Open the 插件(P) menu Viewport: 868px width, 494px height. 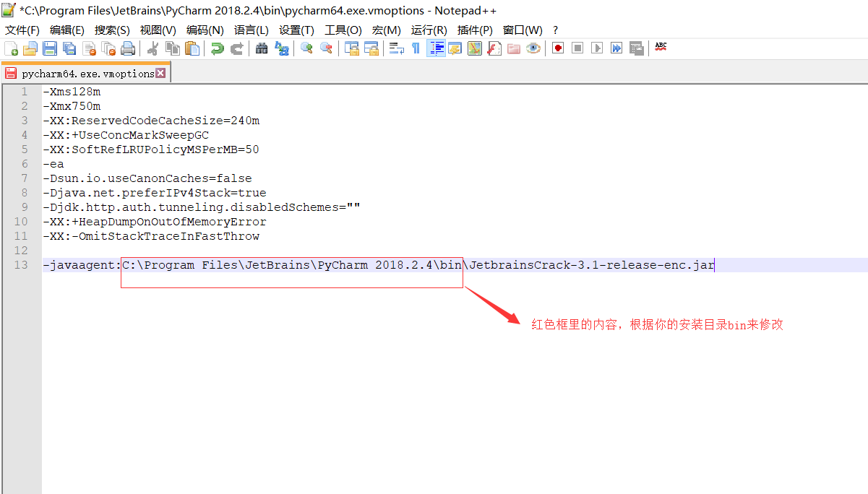[475, 30]
